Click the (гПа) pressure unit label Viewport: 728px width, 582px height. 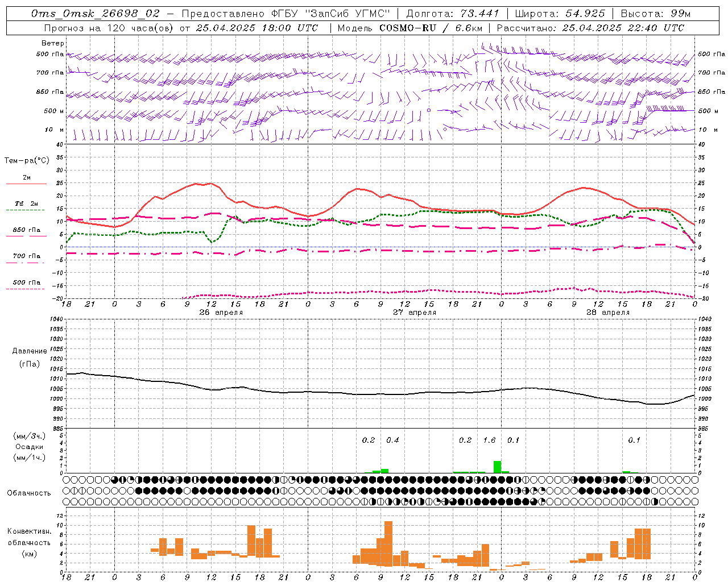30,364
